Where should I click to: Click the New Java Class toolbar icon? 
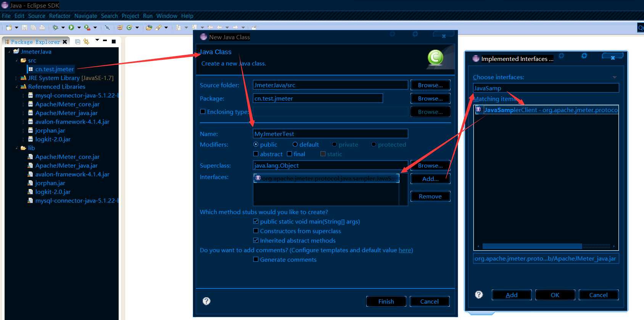[x=129, y=27]
